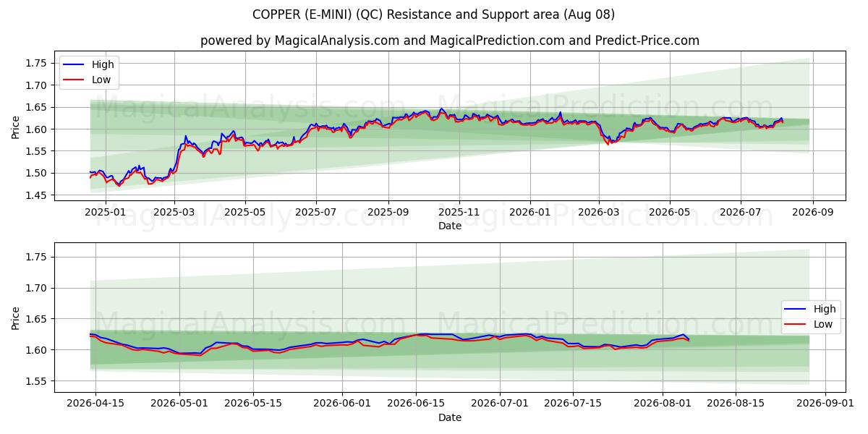Click the '2026-05-01' x-axis label of the bottom chart

tap(179, 404)
